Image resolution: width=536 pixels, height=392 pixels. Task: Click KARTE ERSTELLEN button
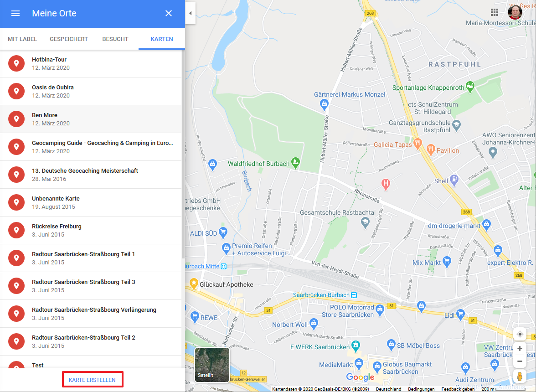(92, 380)
